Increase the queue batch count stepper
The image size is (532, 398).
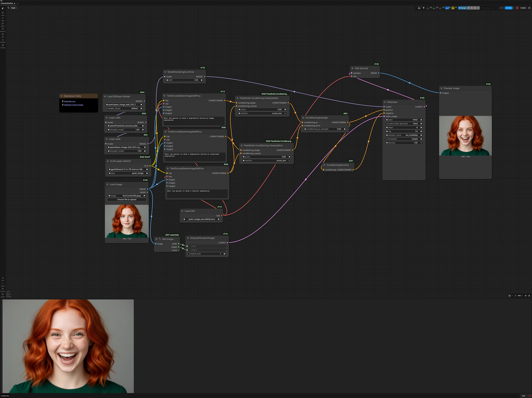(x=504, y=7)
